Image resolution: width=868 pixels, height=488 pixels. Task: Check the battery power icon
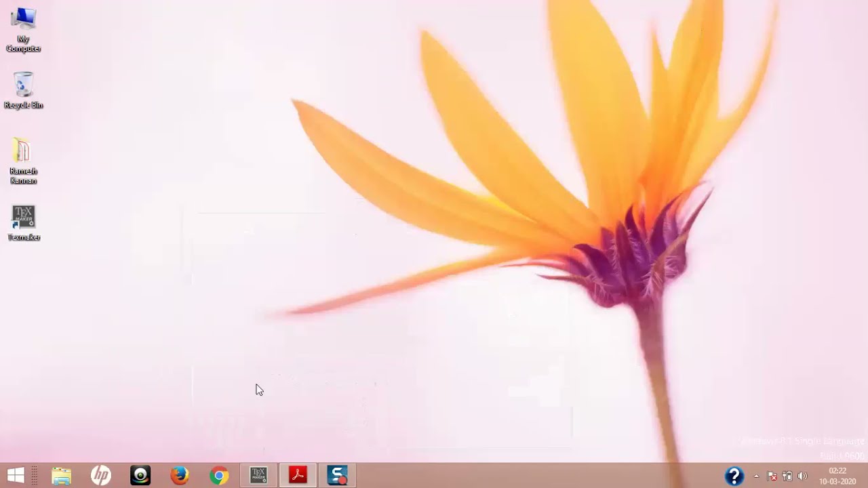[x=787, y=476]
